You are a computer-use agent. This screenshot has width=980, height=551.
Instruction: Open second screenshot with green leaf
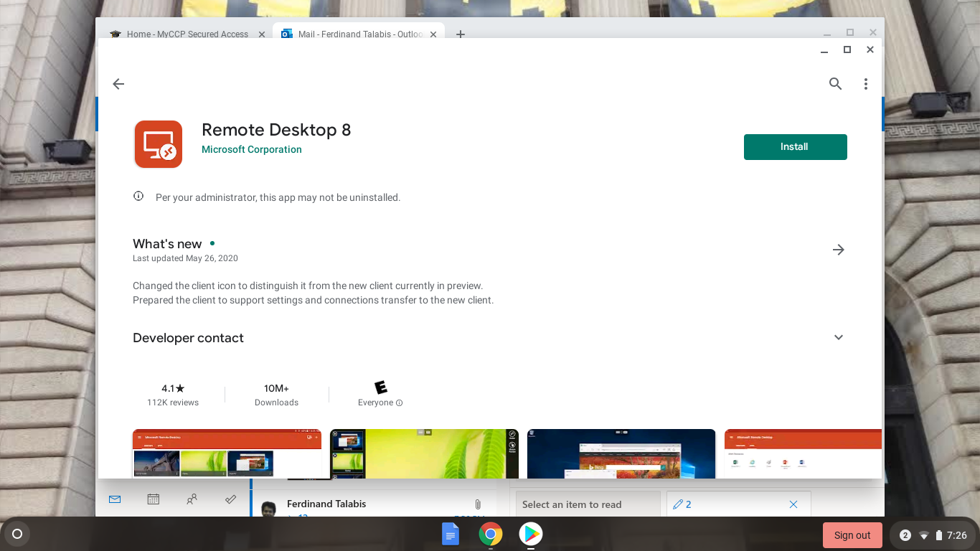(x=424, y=453)
